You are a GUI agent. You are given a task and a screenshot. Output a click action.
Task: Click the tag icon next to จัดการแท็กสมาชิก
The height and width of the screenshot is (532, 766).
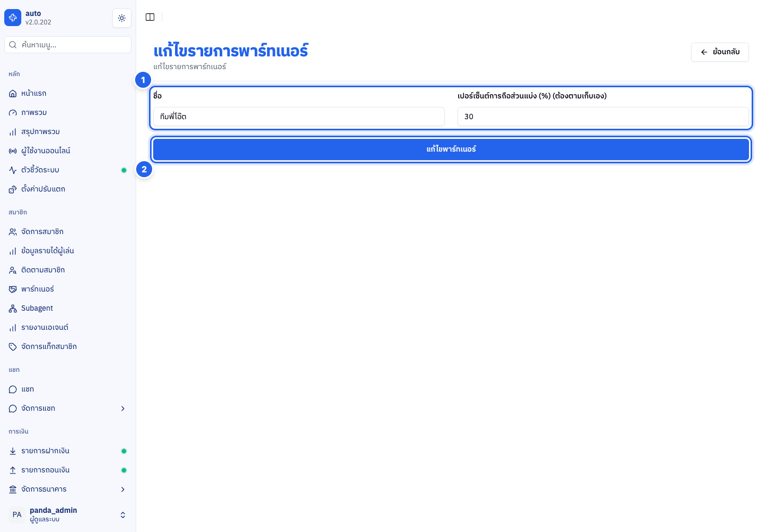tap(13, 347)
